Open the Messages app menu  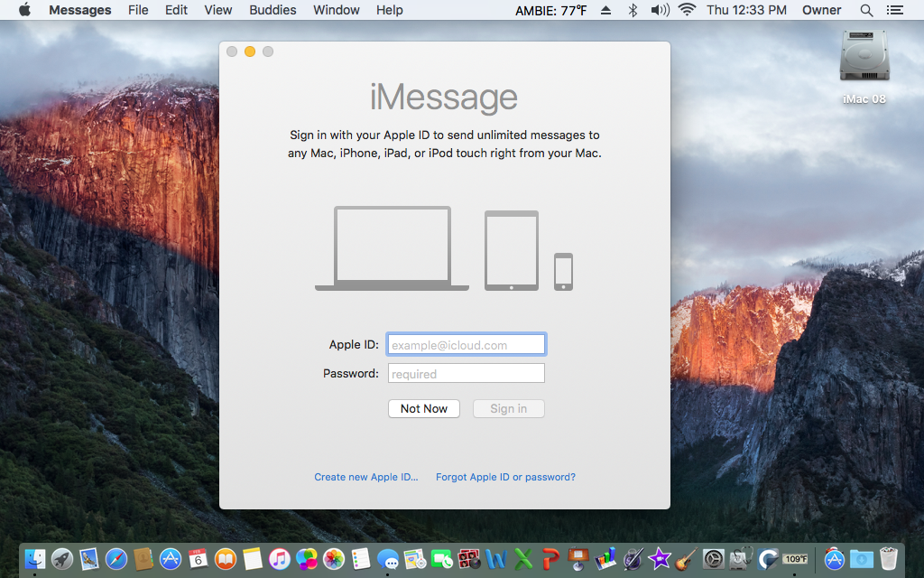(80, 10)
